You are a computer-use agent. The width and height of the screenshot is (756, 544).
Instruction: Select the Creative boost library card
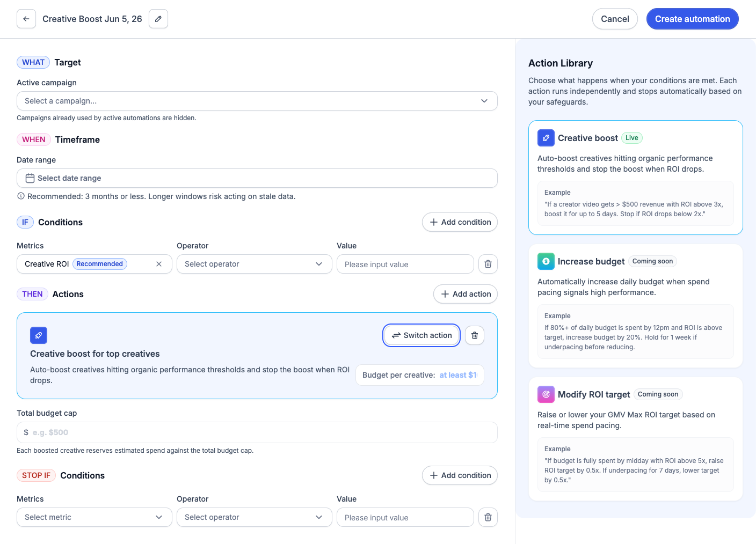636,178
